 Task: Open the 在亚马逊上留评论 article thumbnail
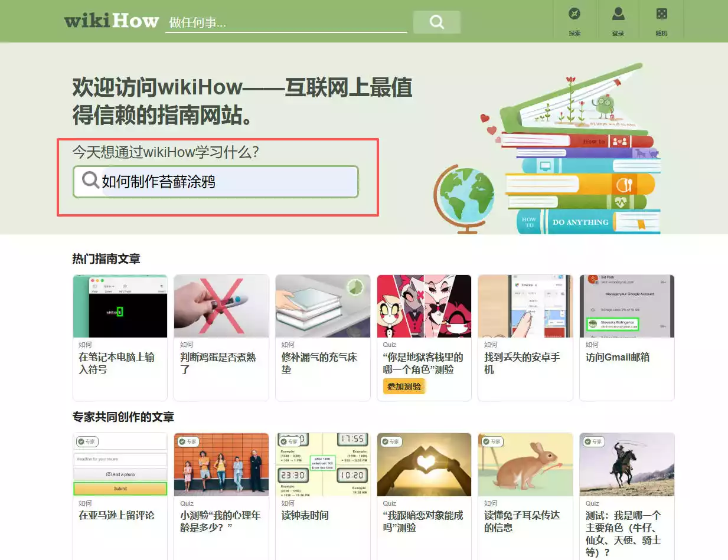[x=120, y=464]
